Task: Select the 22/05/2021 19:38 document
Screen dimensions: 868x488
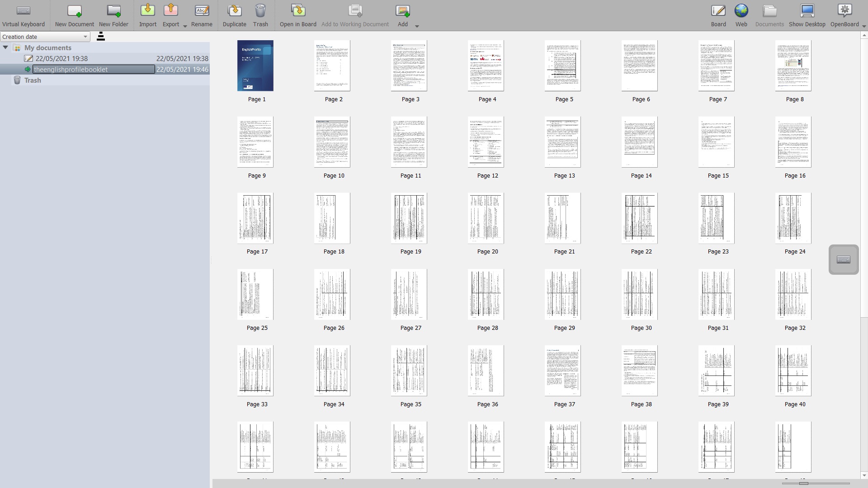Action: [61, 58]
